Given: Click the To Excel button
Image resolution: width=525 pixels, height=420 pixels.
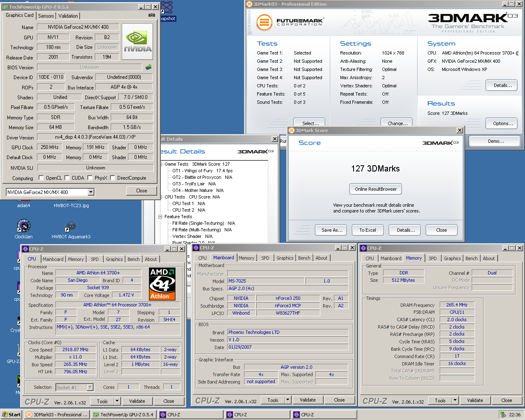Looking at the screenshot, I should pos(368,230).
